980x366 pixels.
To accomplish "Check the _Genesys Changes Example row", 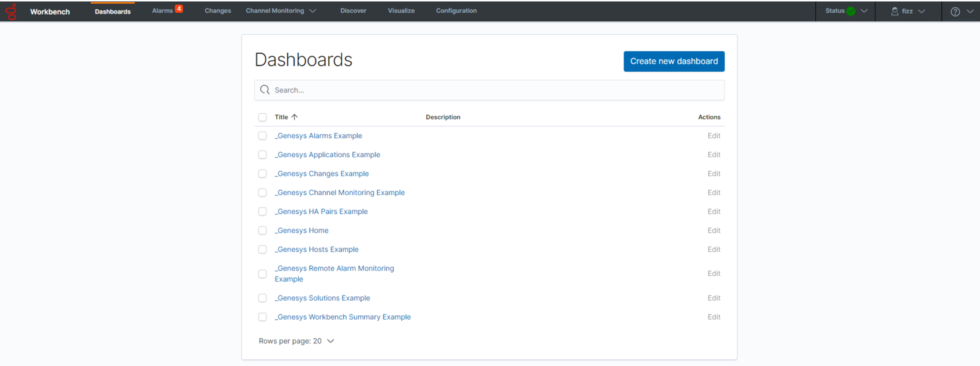I will click(262, 174).
